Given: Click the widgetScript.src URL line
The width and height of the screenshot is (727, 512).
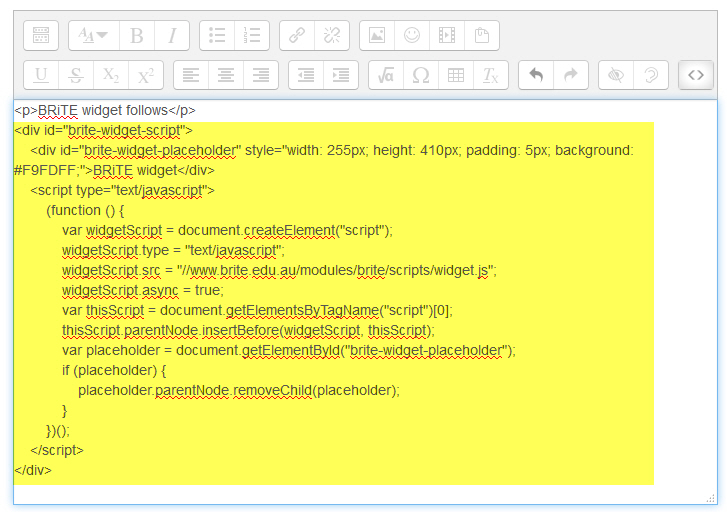Looking at the screenshot, I should click(279, 270).
